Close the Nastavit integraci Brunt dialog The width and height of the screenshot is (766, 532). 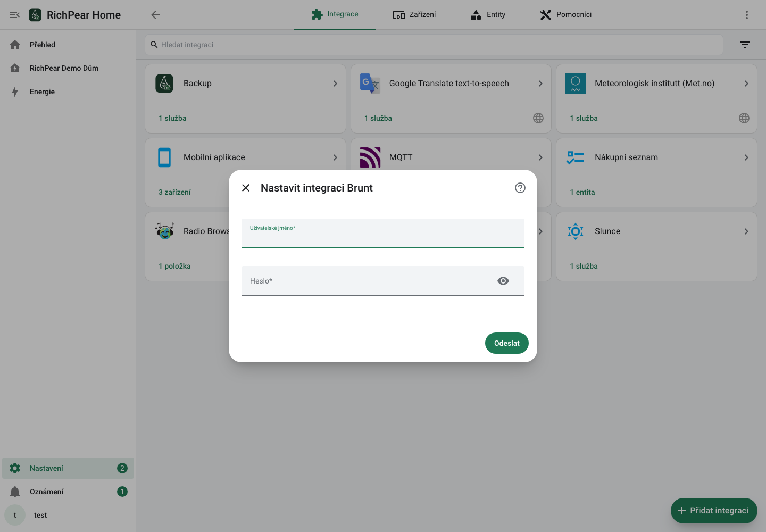click(x=246, y=188)
